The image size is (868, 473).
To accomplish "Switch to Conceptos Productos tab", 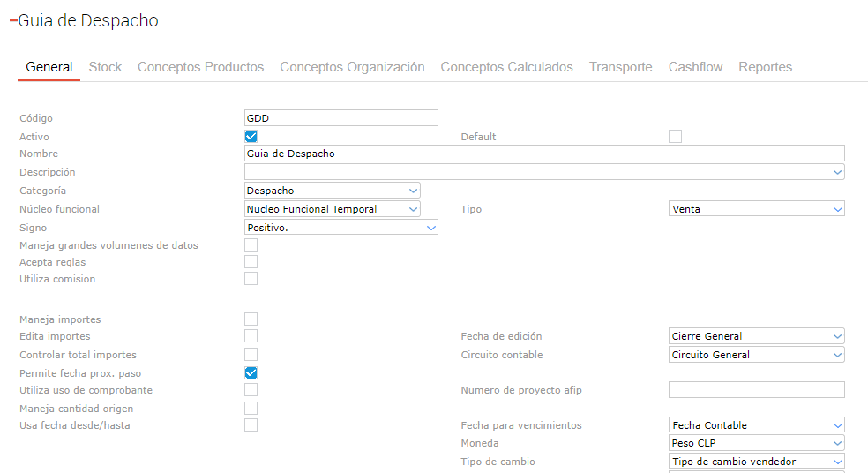I will 200,67.
